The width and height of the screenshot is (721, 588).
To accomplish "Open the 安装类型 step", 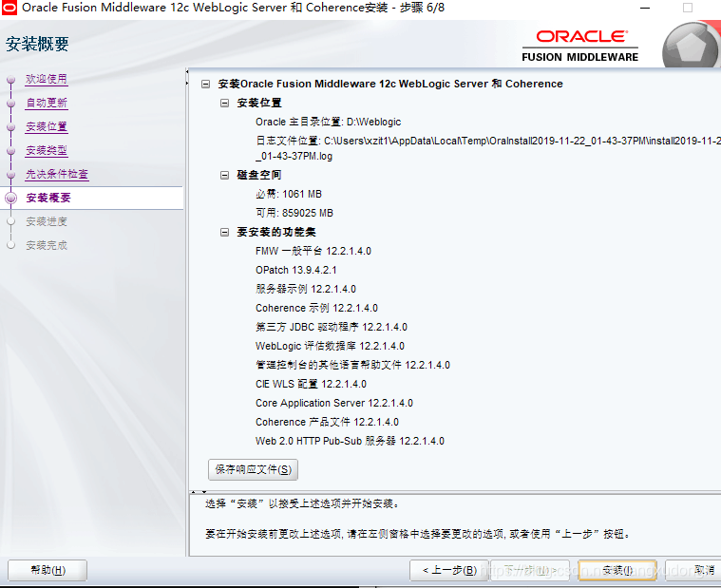I will tap(47, 151).
